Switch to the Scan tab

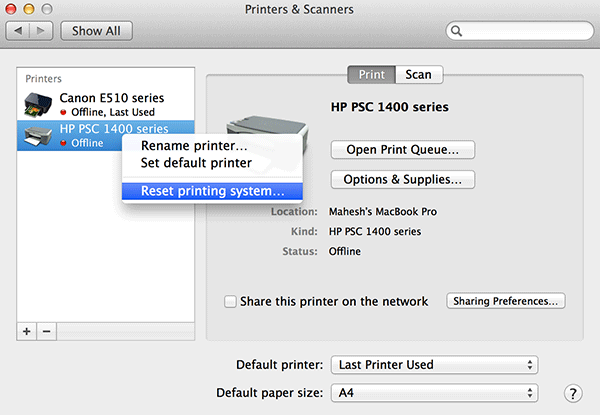click(x=419, y=74)
